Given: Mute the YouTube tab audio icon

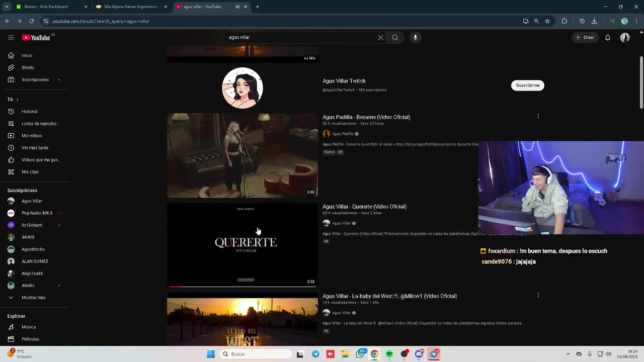Looking at the screenshot, I should (237, 7).
